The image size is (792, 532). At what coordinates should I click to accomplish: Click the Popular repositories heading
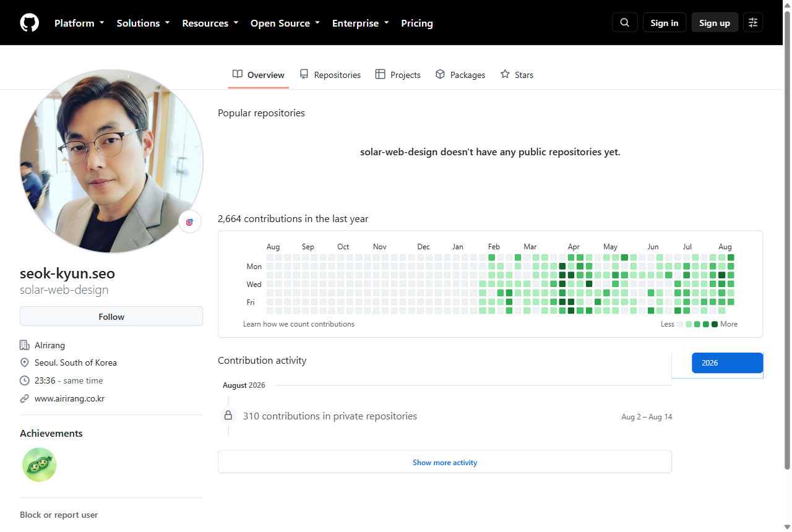click(261, 113)
